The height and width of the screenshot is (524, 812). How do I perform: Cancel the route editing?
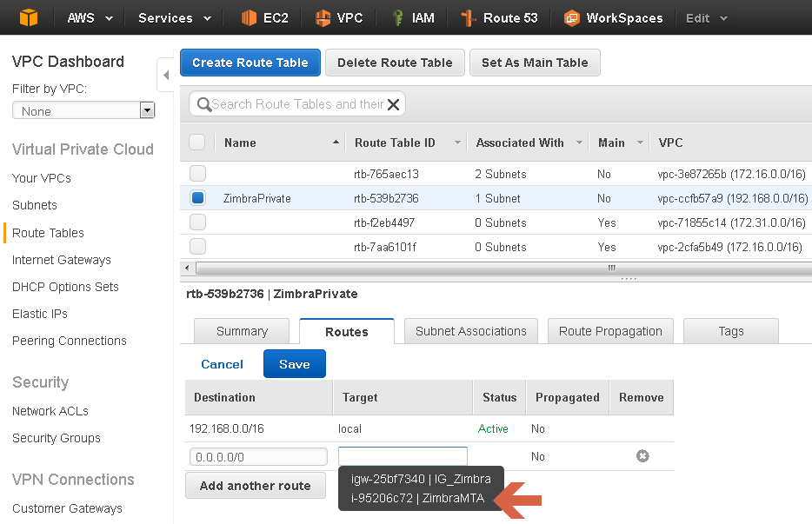[222, 364]
